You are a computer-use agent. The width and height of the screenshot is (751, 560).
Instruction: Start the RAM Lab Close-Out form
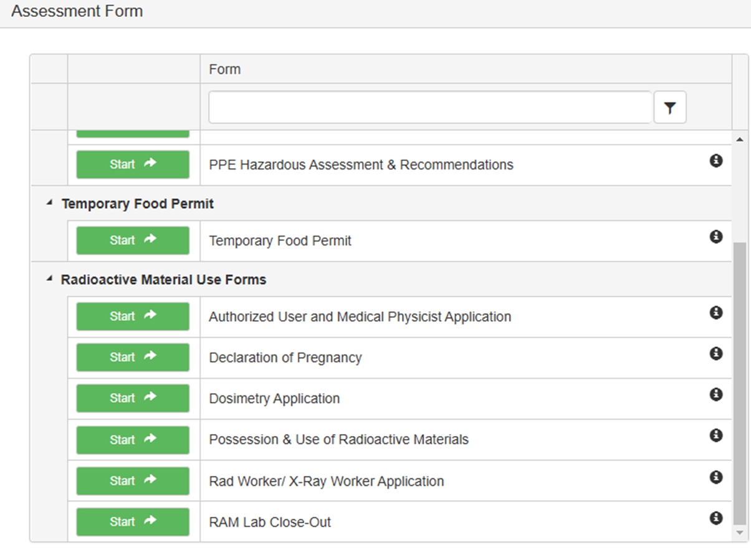coord(133,521)
